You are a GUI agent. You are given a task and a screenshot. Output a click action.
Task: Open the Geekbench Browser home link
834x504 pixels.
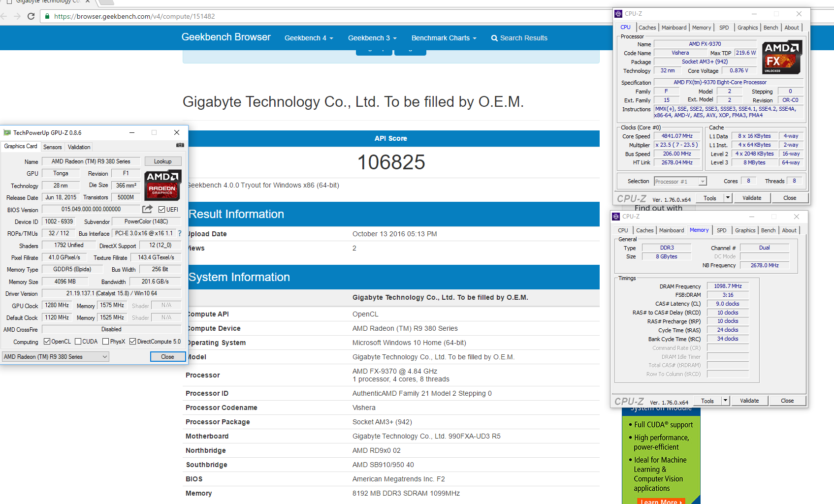coord(226,37)
